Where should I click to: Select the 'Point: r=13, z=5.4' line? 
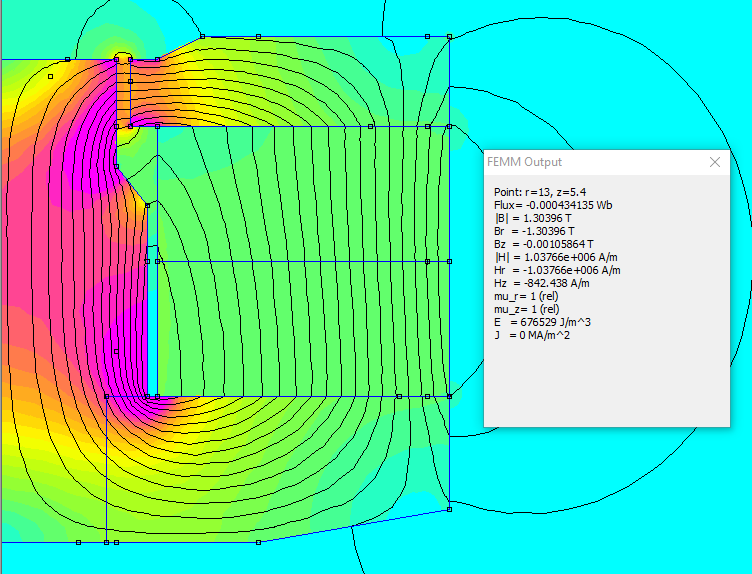pyautogui.click(x=540, y=192)
